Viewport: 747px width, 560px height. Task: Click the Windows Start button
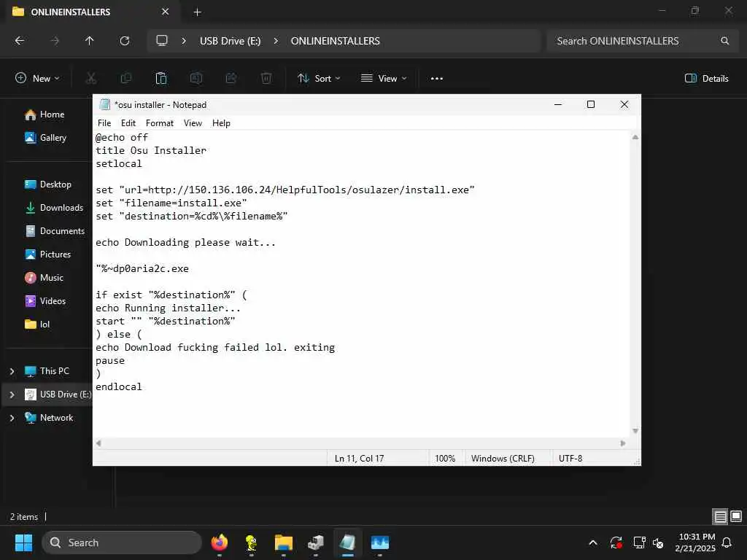(23, 542)
